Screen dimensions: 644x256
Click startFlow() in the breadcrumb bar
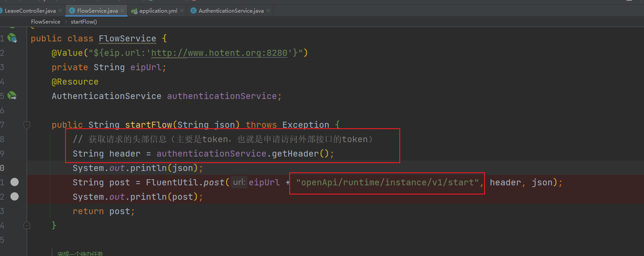pyautogui.click(x=84, y=22)
